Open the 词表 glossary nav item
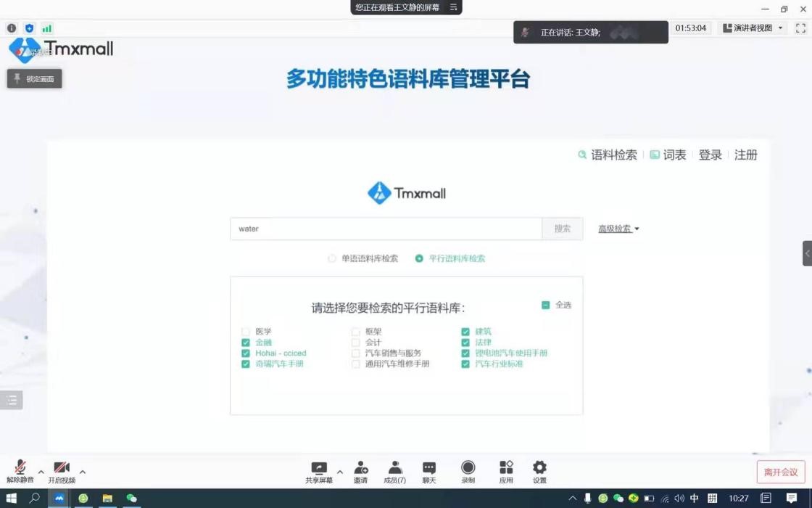This screenshot has height=508, width=812. pyautogui.click(x=668, y=155)
